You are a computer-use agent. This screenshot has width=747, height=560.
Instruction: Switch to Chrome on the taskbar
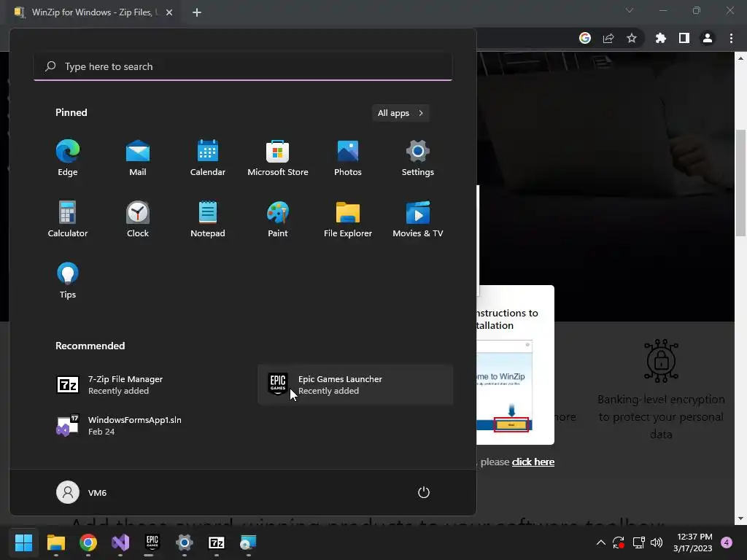click(88, 542)
